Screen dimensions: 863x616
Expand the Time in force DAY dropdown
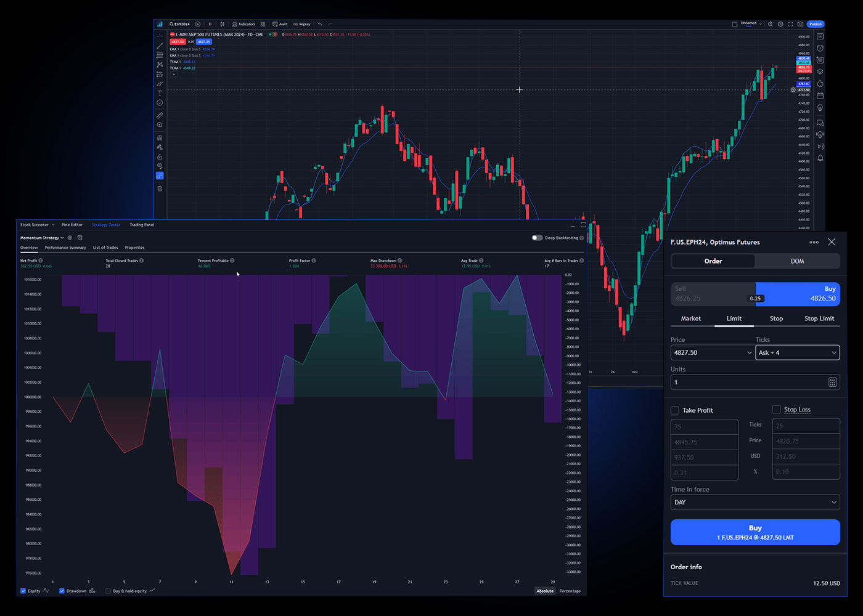755,503
